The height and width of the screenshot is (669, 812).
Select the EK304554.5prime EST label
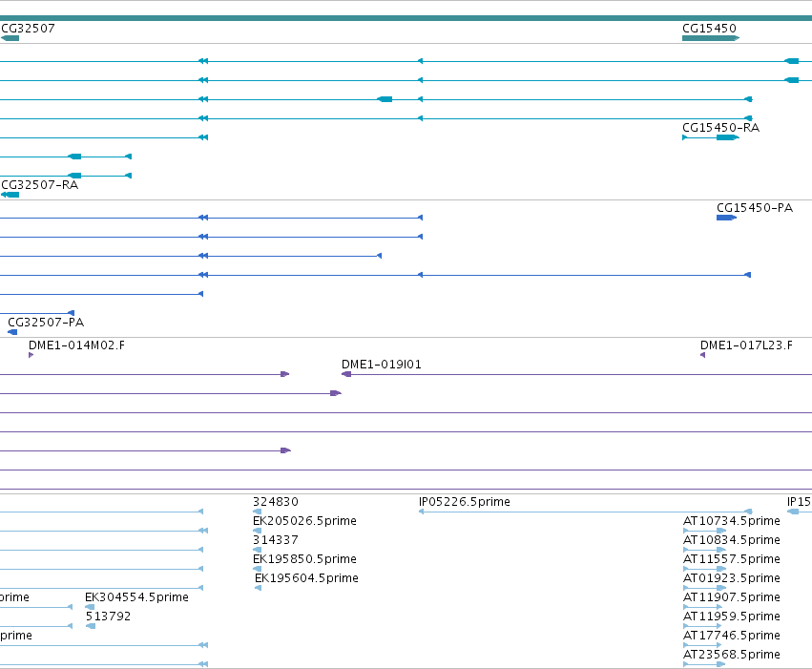[136, 597]
